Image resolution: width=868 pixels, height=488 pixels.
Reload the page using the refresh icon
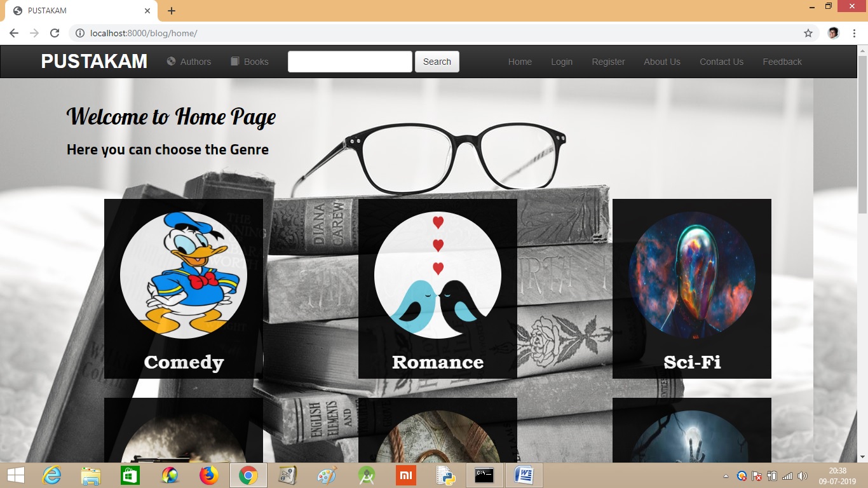[x=55, y=33]
